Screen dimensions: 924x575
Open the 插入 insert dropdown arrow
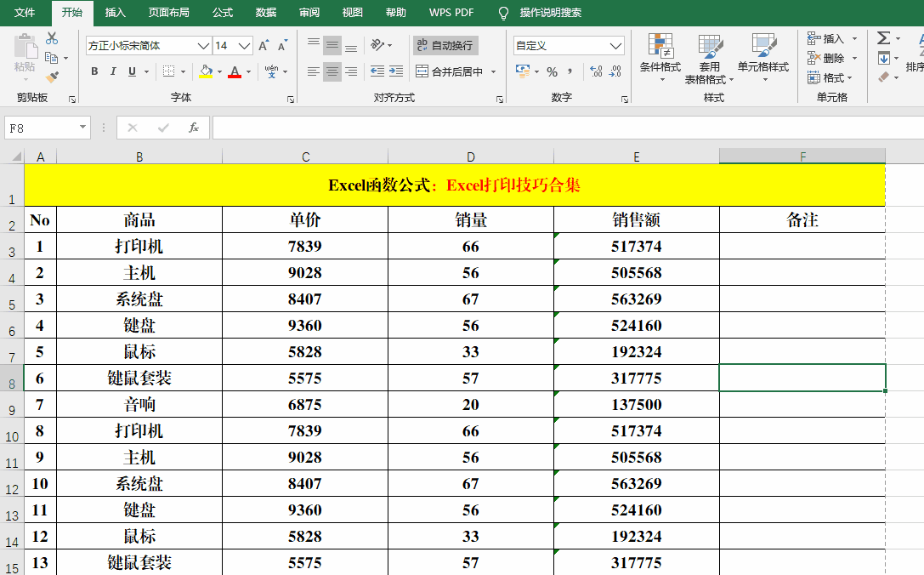pos(854,38)
